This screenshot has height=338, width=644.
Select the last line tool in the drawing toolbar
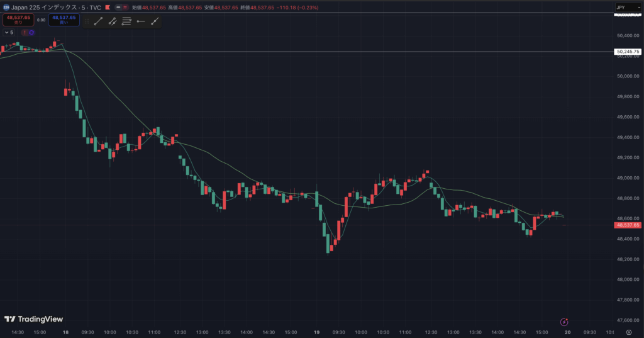pos(155,21)
